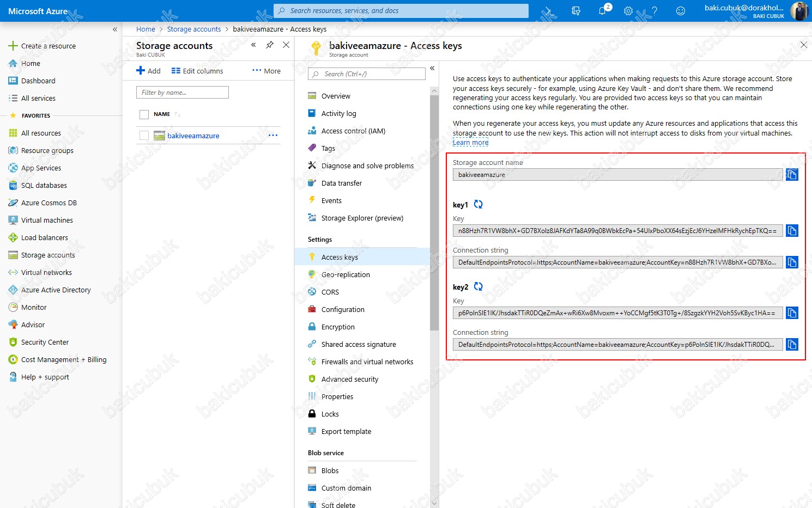Open Blobs under Blob service
This screenshot has width=812, height=508.
click(330, 470)
